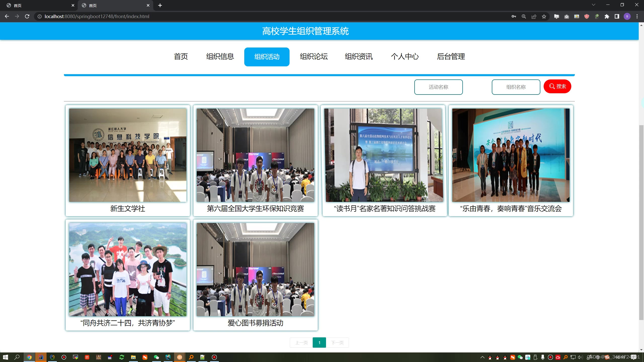Open WeChat from the taskbar

click(x=156, y=357)
